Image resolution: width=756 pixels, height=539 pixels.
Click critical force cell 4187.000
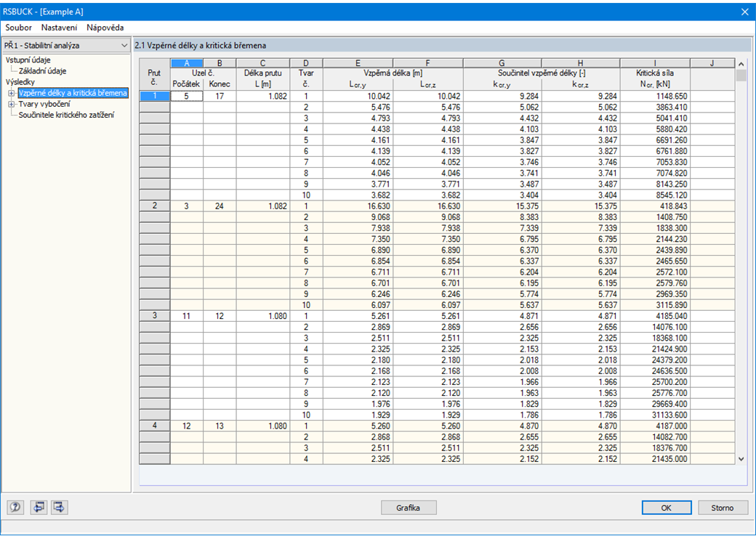coord(655,426)
